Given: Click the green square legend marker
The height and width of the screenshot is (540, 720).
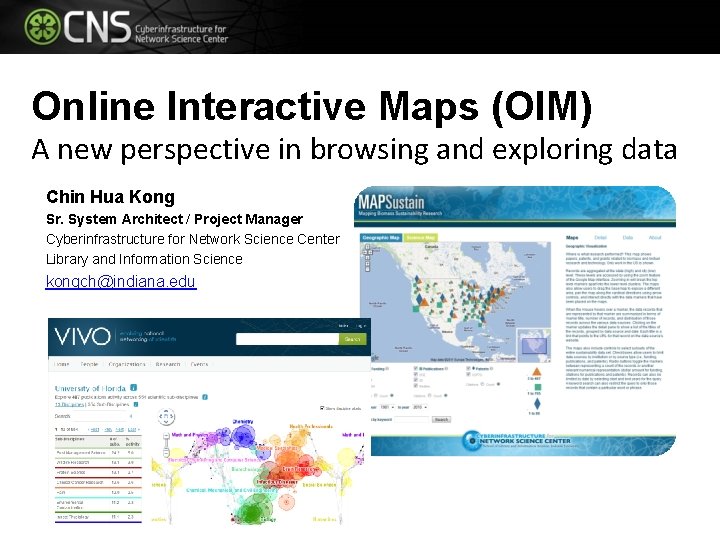Looking at the screenshot, I should click(x=538, y=387).
